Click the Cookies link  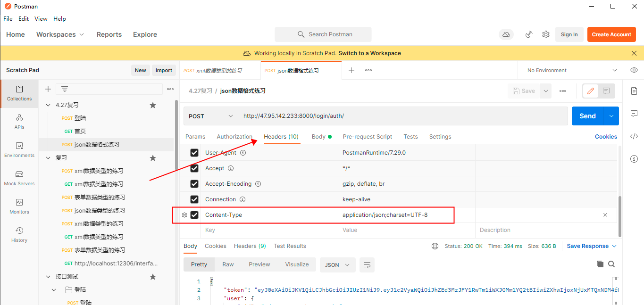tap(606, 137)
